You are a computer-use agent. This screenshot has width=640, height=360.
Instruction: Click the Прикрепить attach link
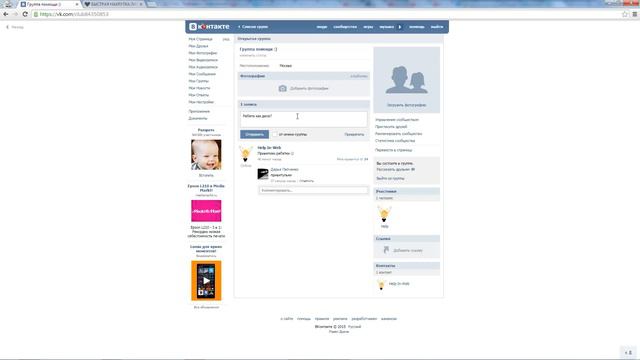point(354,134)
